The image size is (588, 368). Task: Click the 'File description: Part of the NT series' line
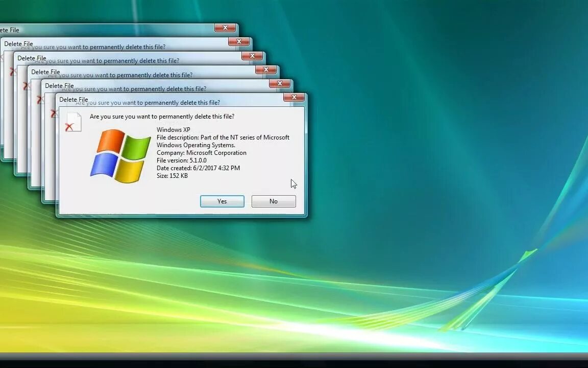[x=223, y=137]
